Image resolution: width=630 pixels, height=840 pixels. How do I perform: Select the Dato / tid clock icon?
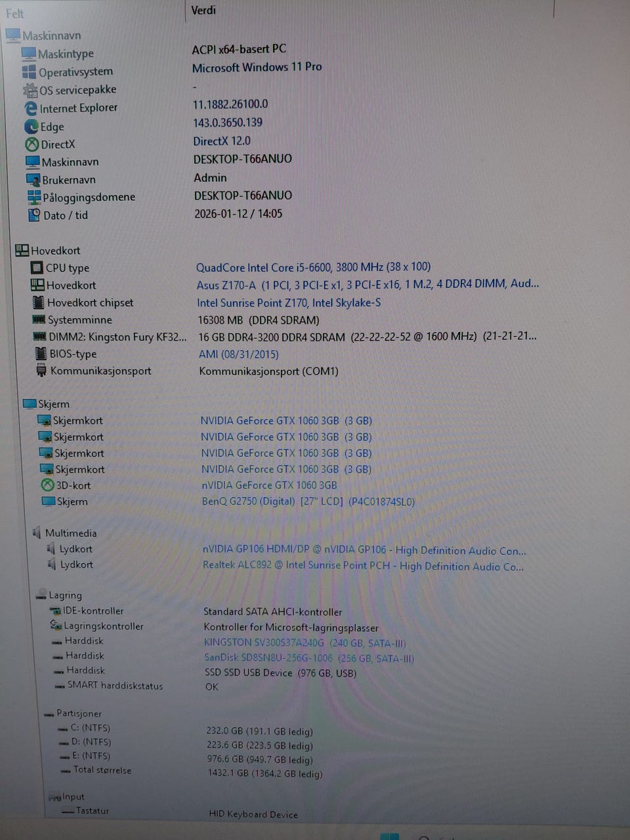tap(34, 215)
